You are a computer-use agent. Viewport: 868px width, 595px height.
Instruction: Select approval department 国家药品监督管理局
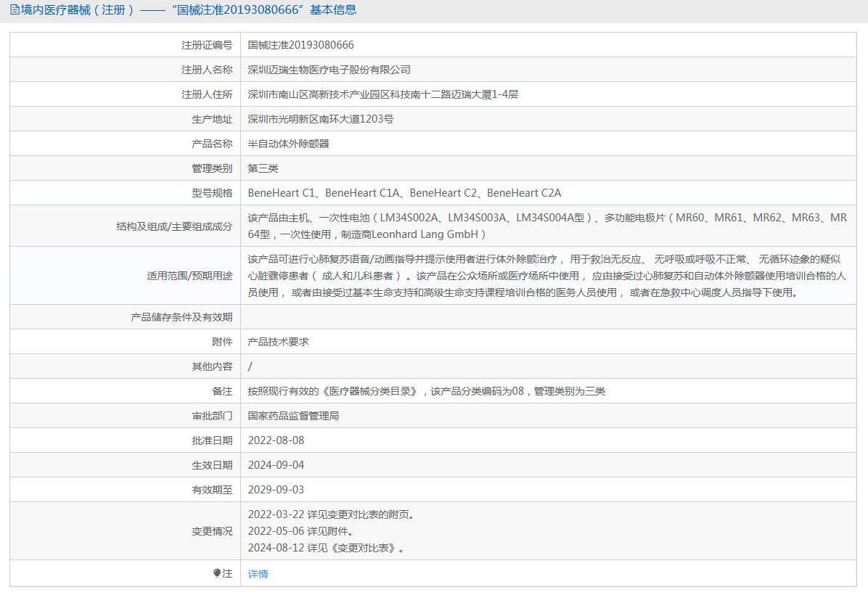[x=293, y=416]
